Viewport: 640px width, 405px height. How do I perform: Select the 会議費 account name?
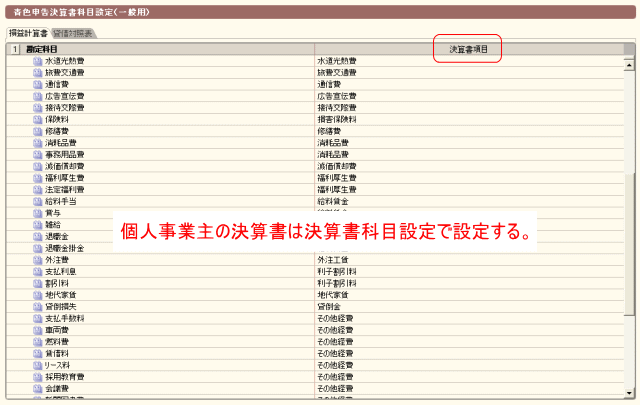click(57, 389)
